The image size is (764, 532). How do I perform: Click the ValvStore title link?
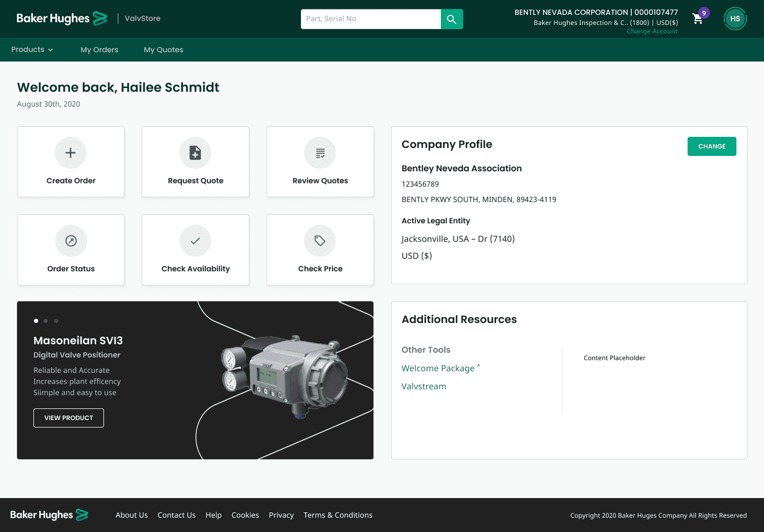[142, 18]
